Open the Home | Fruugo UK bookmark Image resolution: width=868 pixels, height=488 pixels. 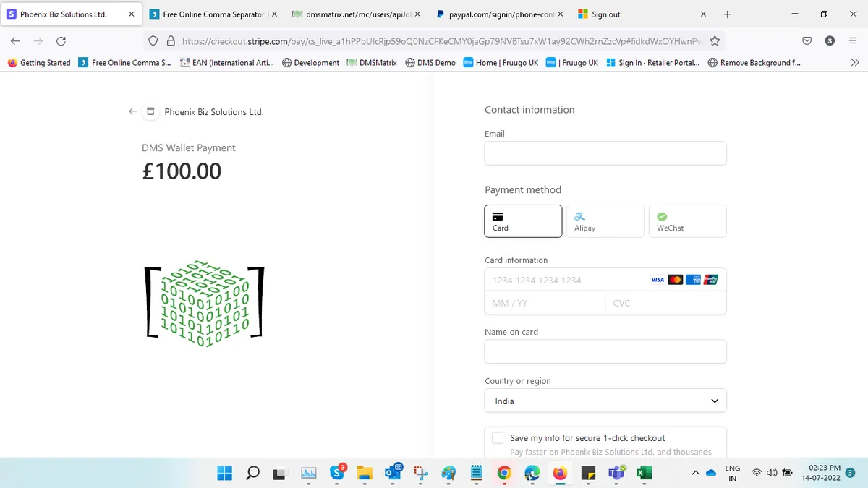tap(501, 63)
